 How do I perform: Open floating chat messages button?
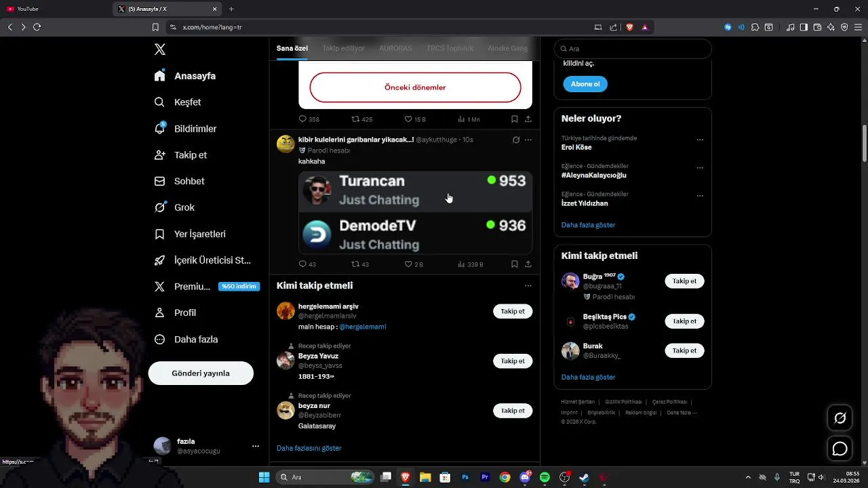pyautogui.click(x=840, y=449)
